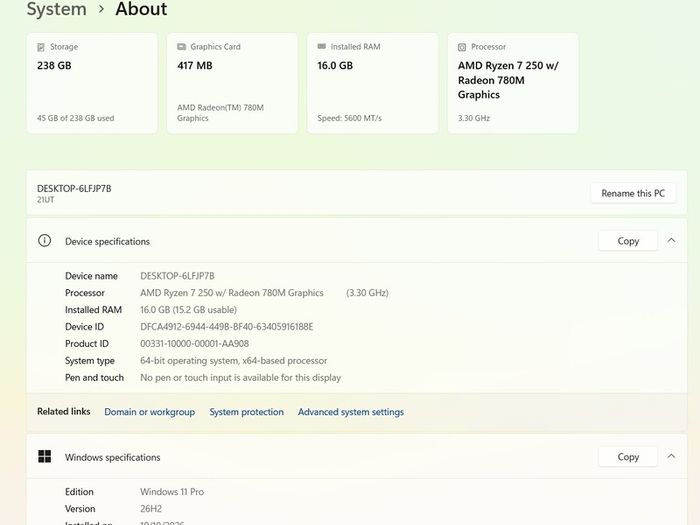Image resolution: width=700 pixels, height=525 pixels.
Task: Select the System type value
Action: 233,361
